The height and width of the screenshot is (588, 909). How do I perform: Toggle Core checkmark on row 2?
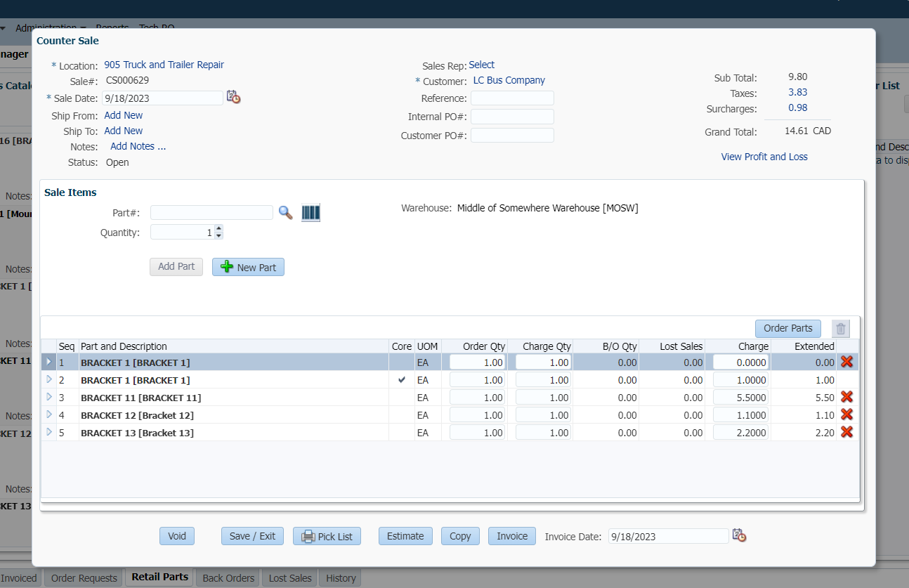[x=402, y=379]
